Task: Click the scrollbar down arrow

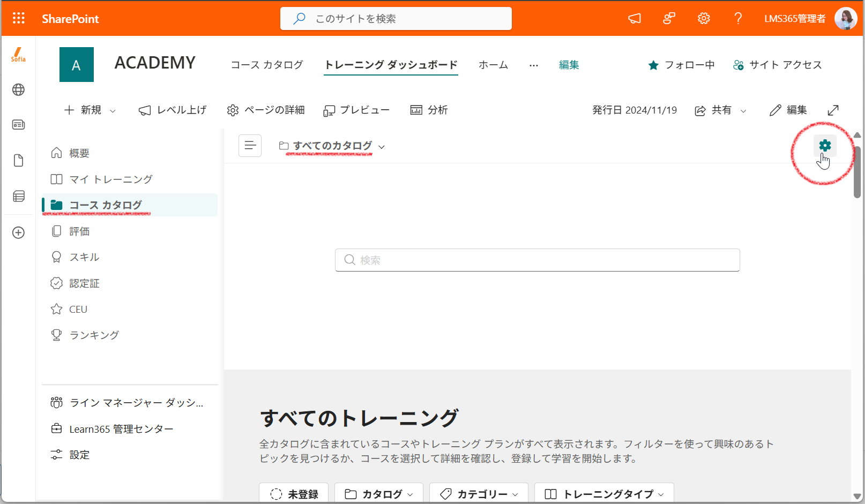Action: [857, 497]
